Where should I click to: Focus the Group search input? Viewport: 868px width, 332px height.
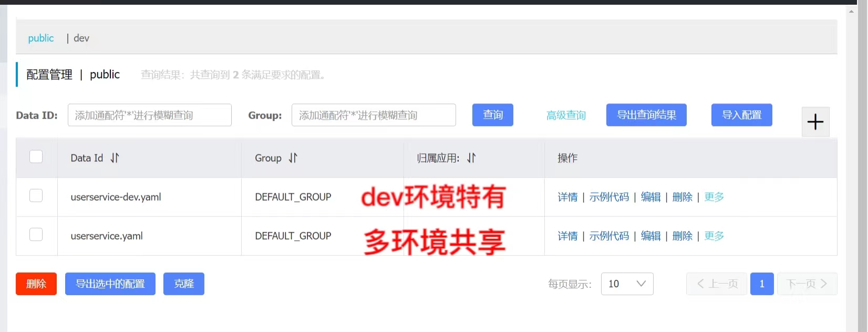pyautogui.click(x=374, y=115)
